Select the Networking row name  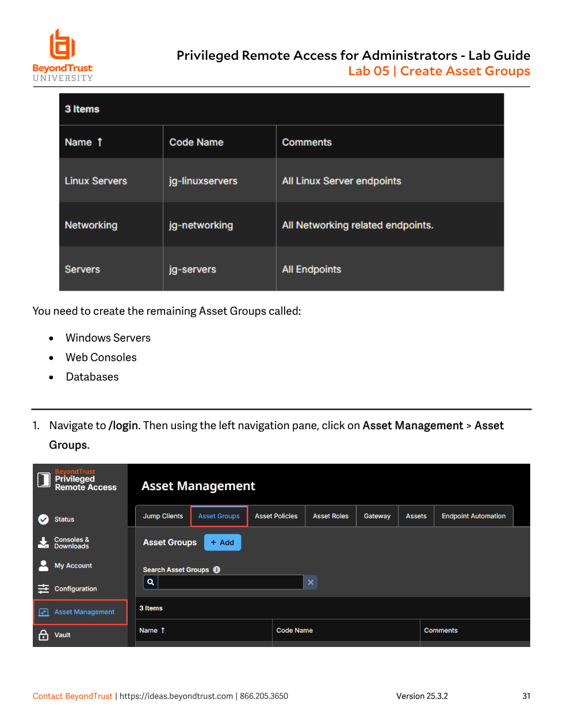91,225
